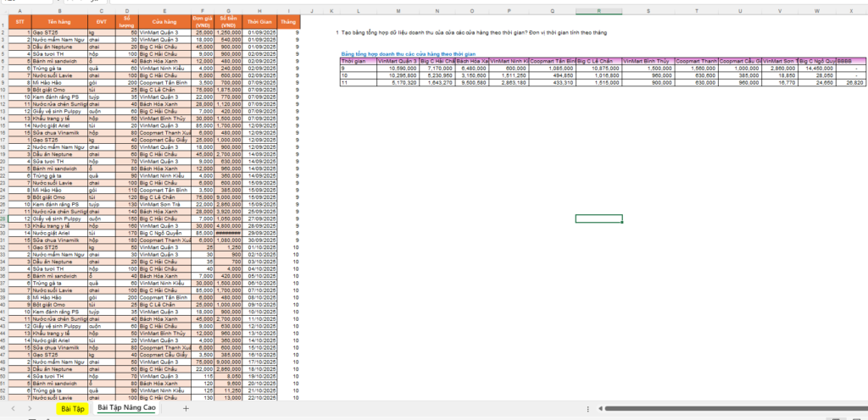Select the VinMart Quận 3 summary column header
Image resolution: width=868 pixels, height=420 pixels.
click(x=397, y=61)
